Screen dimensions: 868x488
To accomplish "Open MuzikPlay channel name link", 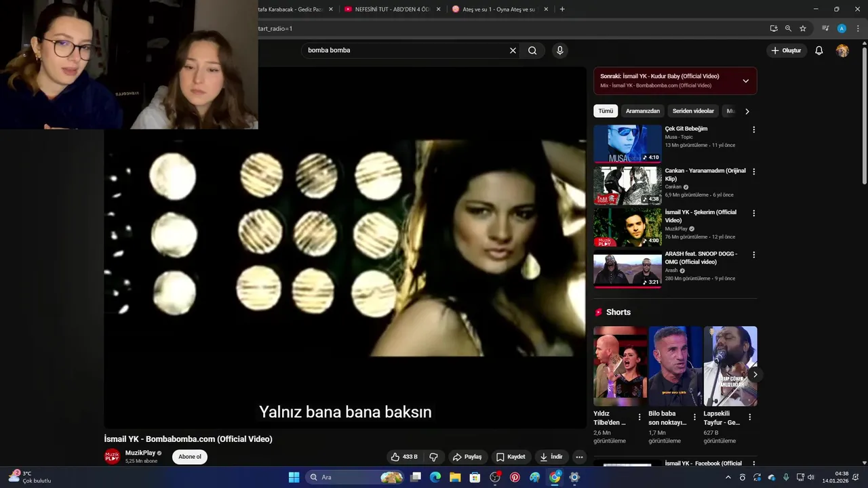I will click(x=140, y=453).
